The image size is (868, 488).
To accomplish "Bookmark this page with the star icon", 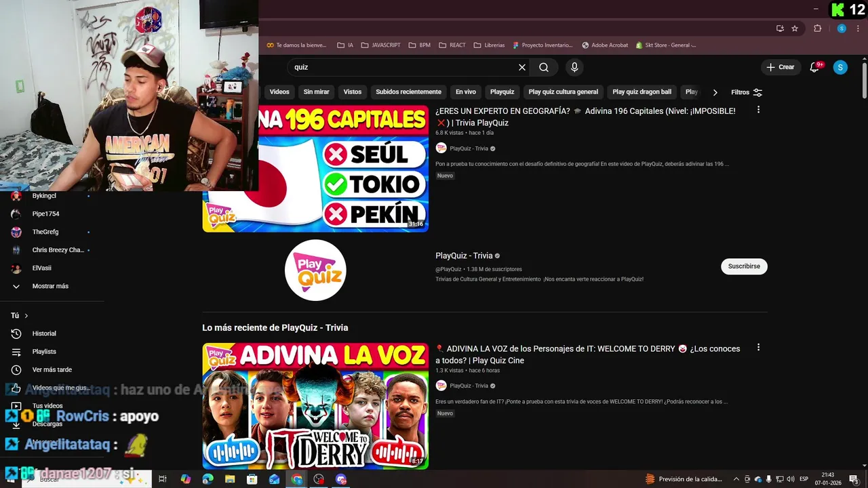I will [795, 28].
